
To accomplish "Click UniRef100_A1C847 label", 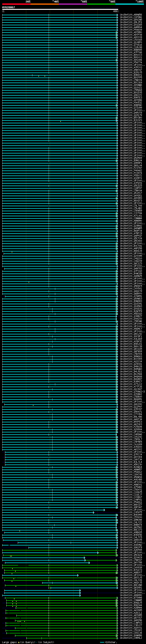I will coord(131,389).
